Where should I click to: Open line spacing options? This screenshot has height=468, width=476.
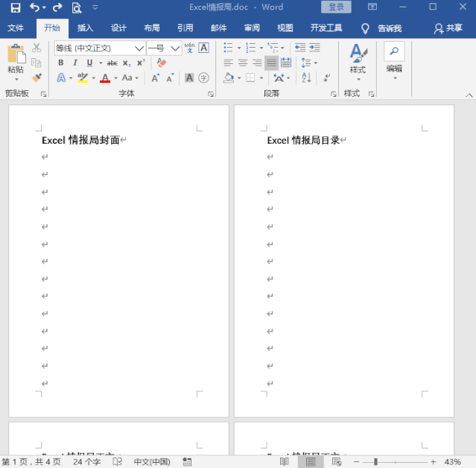point(308,63)
